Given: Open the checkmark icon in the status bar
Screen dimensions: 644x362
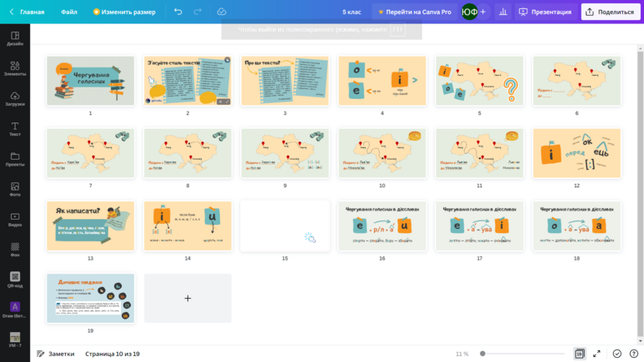Looking at the screenshot, I should (617, 354).
